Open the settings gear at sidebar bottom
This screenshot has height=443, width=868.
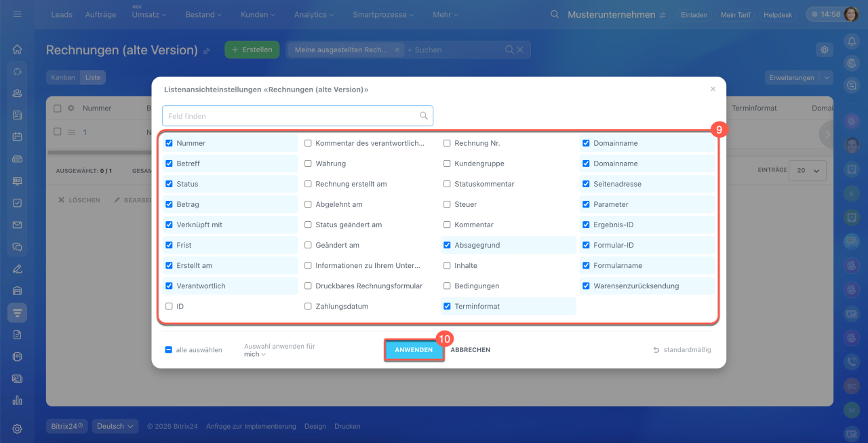(x=17, y=429)
